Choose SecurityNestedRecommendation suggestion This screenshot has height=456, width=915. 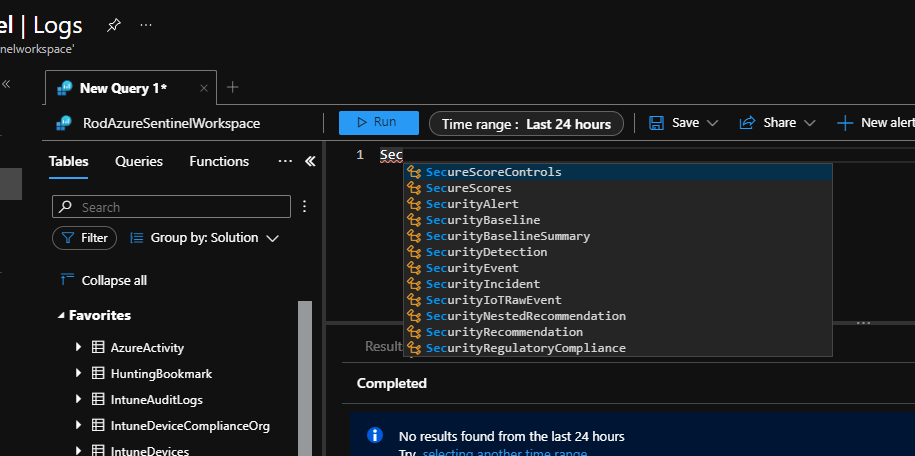click(618, 316)
